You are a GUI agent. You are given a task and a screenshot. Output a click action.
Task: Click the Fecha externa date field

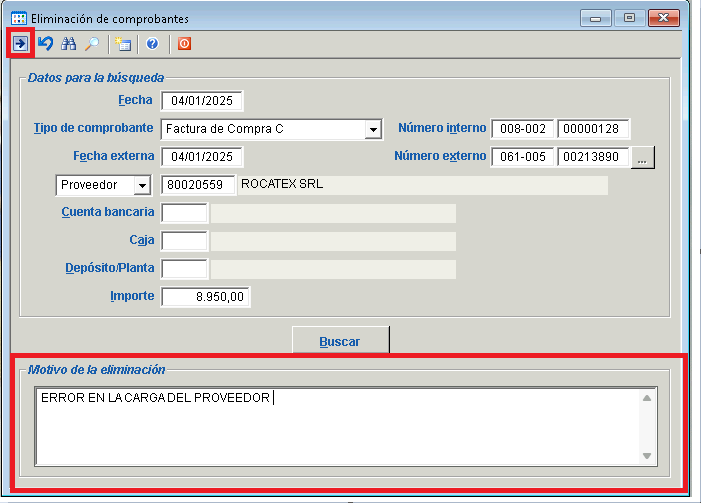(202, 157)
